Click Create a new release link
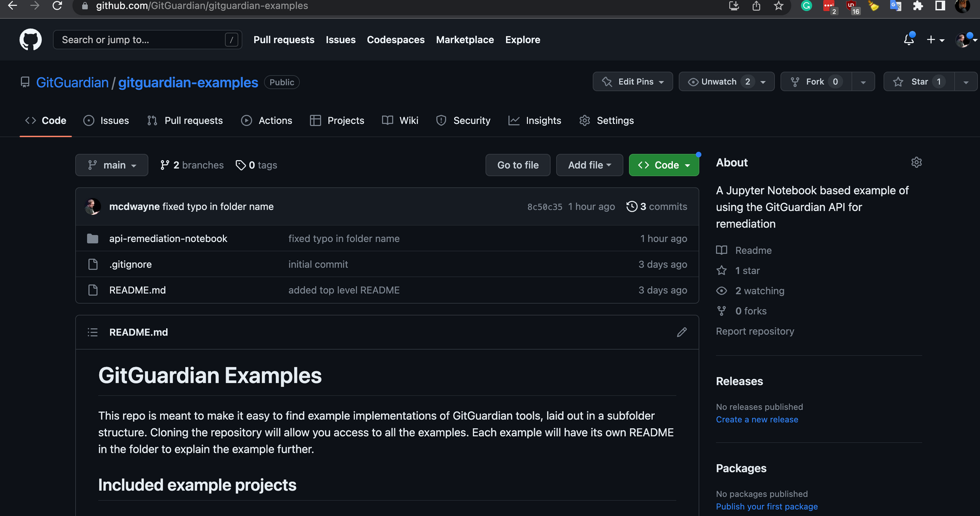This screenshot has width=980, height=516. coord(757,419)
